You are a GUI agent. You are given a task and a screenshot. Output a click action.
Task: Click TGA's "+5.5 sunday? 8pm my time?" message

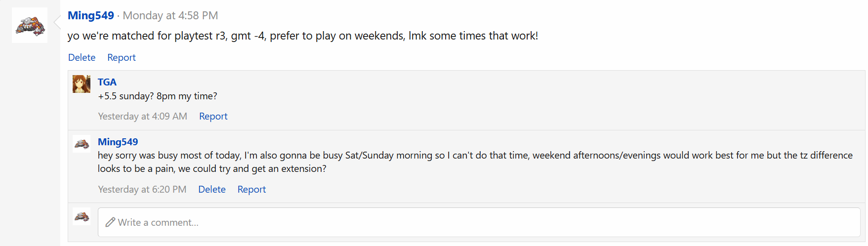(157, 96)
